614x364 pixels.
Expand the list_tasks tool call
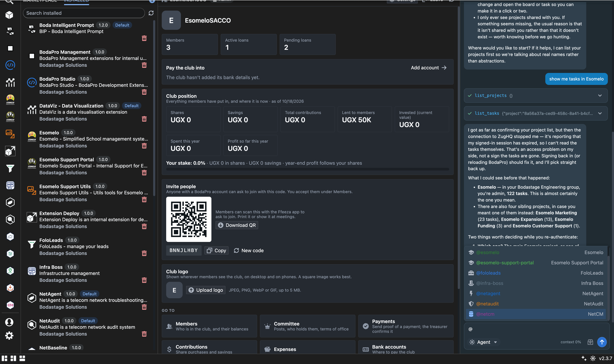[536, 113]
